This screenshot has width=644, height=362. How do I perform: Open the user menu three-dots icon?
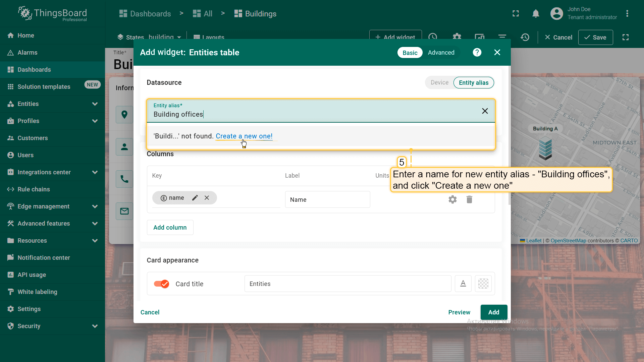627,14
